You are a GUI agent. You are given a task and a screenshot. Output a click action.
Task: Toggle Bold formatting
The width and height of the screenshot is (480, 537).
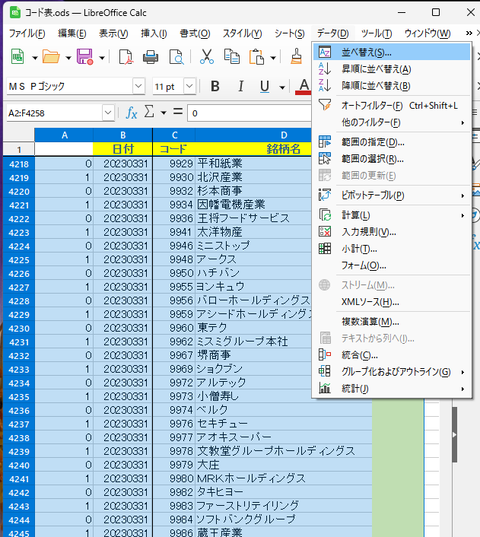tap(215, 86)
